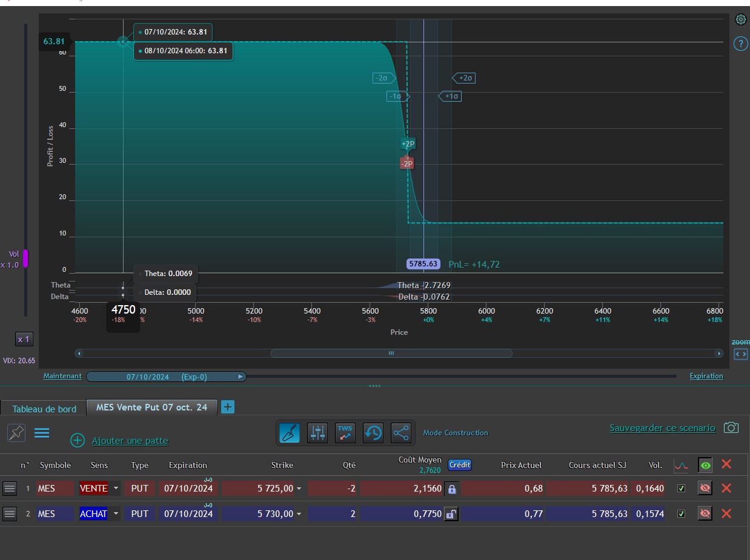Click Ajouter une patte link
The width and height of the screenshot is (750, 560).
tap(130, 441)
